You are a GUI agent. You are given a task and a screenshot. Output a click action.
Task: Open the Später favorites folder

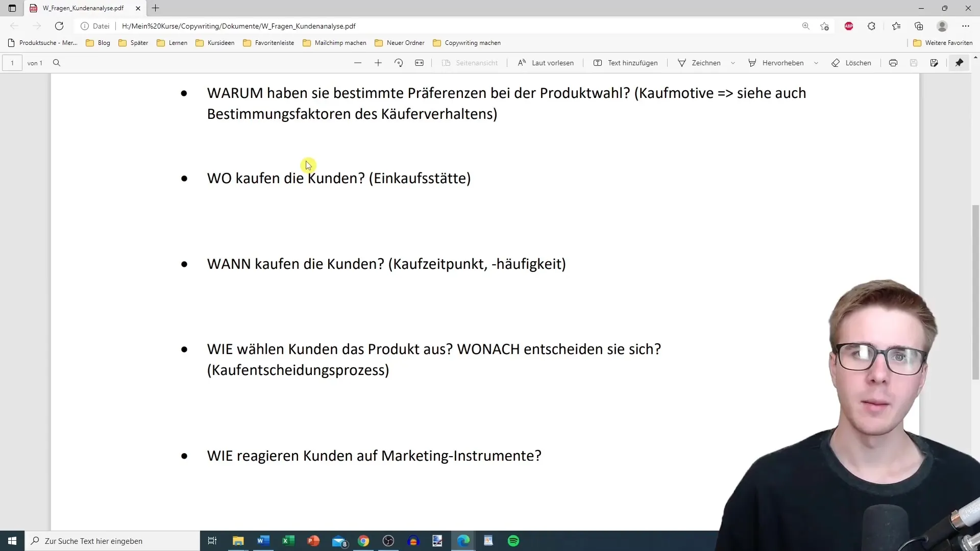133,43
